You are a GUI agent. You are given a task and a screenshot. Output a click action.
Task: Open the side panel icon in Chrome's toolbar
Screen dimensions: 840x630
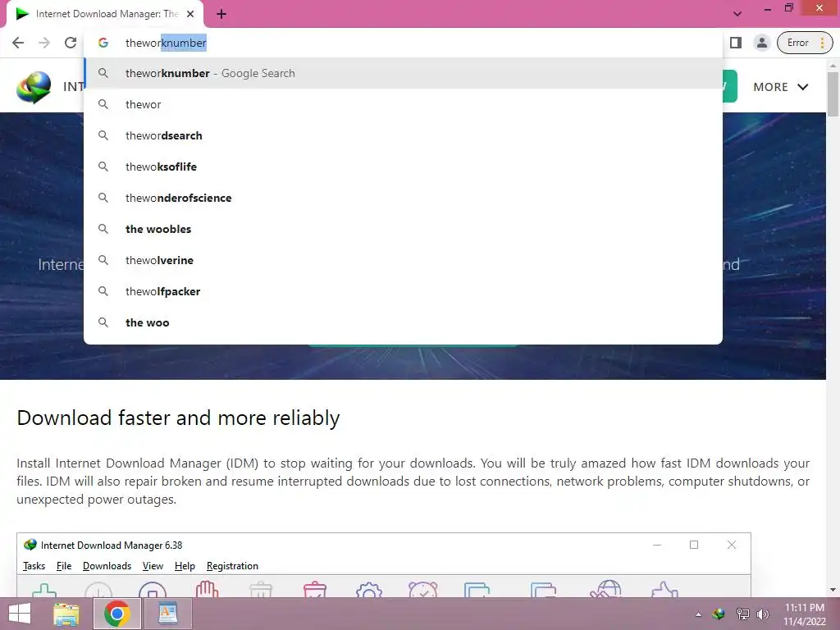pos(736,43)
